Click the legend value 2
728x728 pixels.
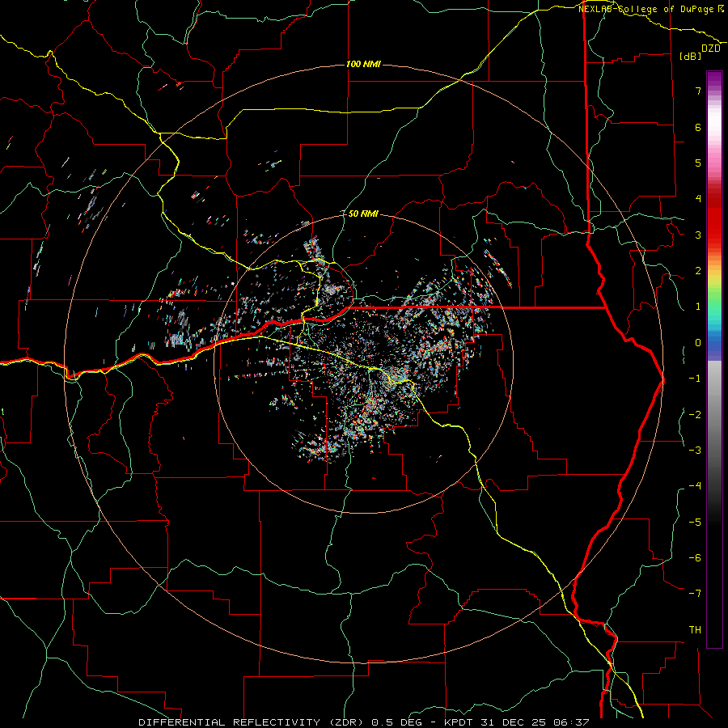coord(698,271)
